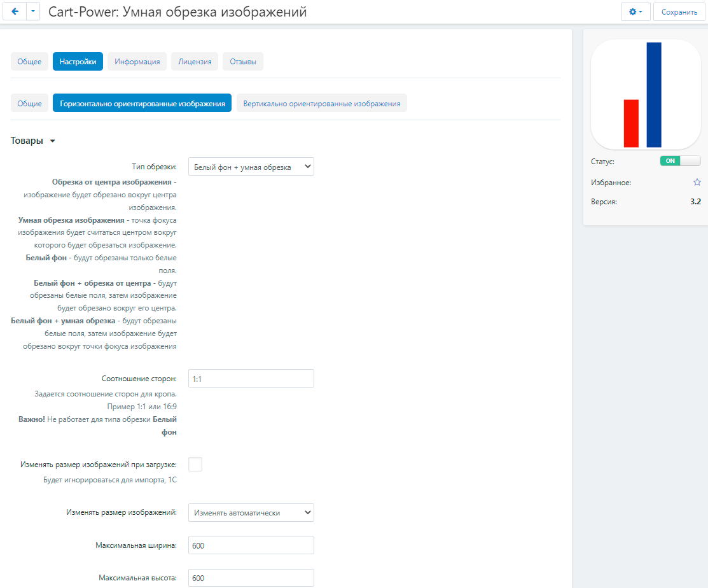The width and height of the screenshot is (708, 588).
Task: Click the page title Cart-Power heading
Action: coord(177,11)
